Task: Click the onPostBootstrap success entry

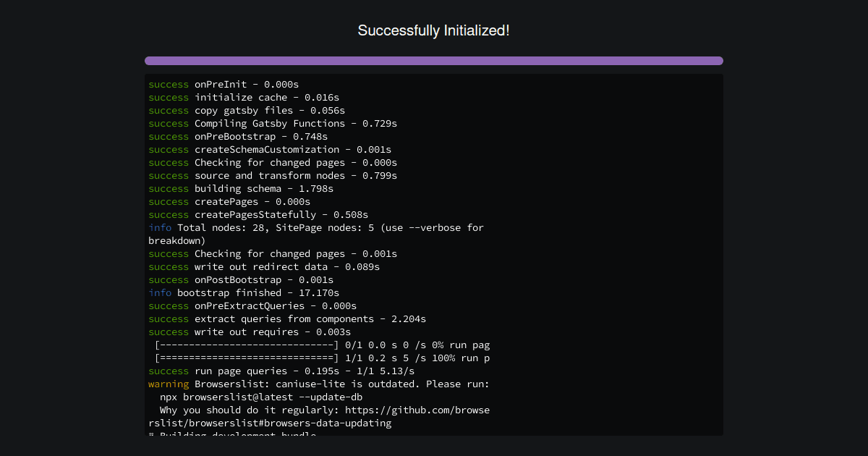Action: coord(239,279)
